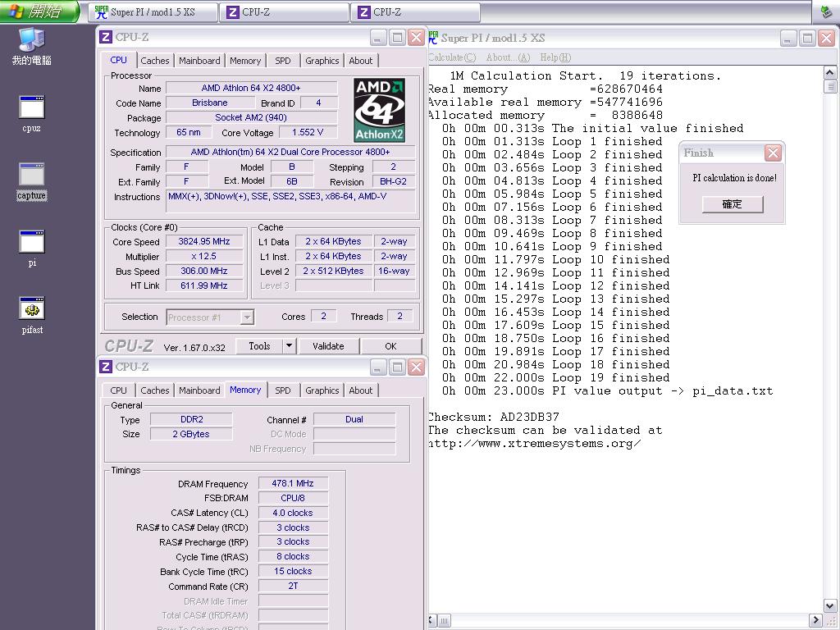Screen dimensions: 840x630
Task: Activate the second CPU-Z taskbar button
Action: pyautogui.click(x=416, y=12)
